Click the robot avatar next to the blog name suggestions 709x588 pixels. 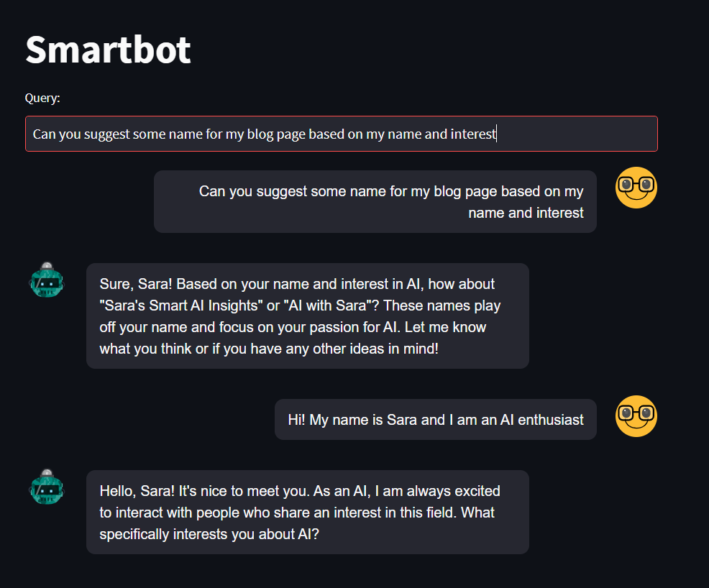coord(47,280)
